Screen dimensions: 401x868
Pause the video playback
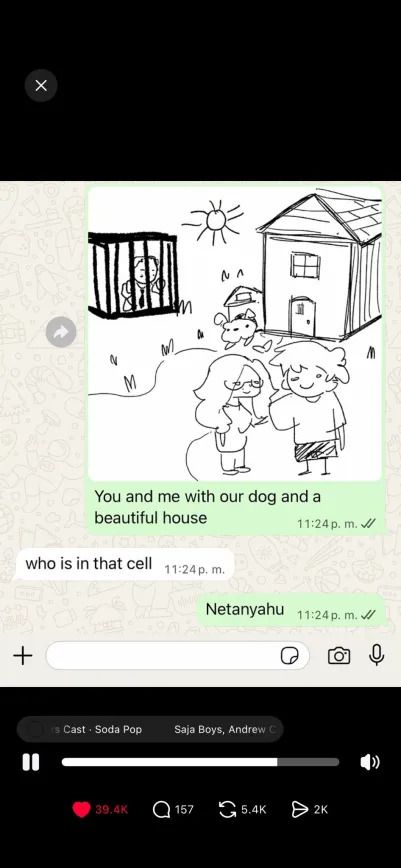(31, 762)
